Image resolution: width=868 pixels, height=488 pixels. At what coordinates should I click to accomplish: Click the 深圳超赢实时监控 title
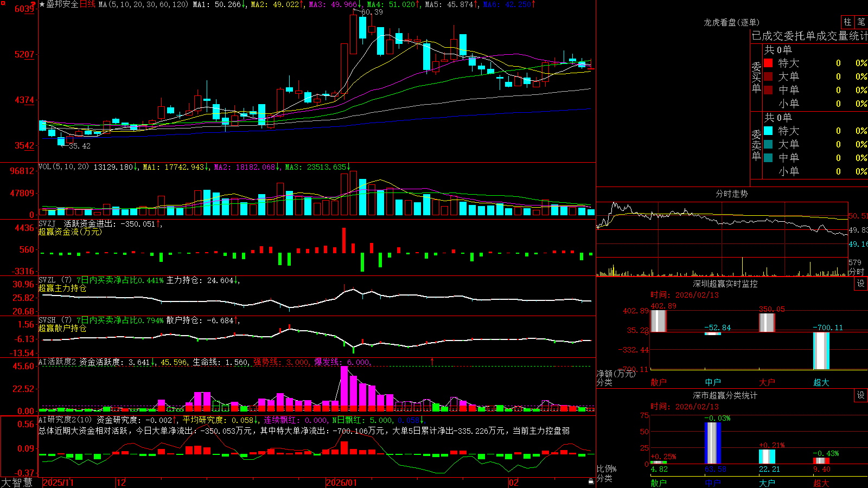(725, 284)
